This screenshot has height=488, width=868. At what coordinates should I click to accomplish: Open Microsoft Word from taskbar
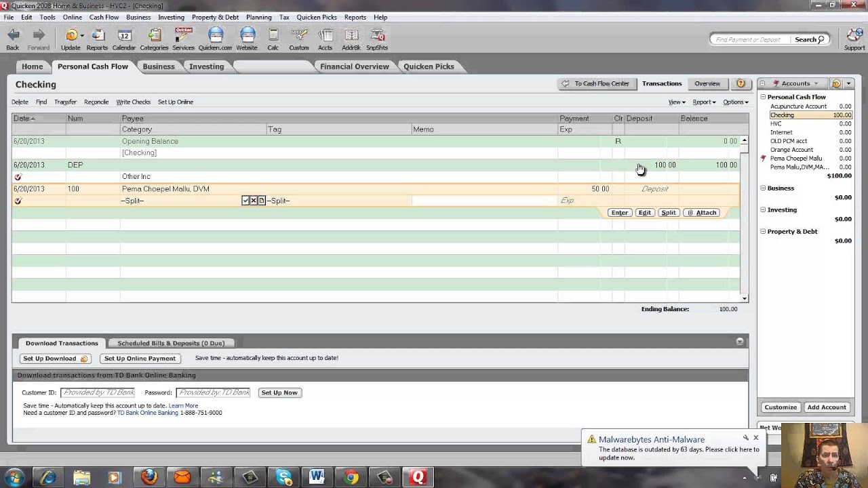pyautogui.click(x=317, y=477)
